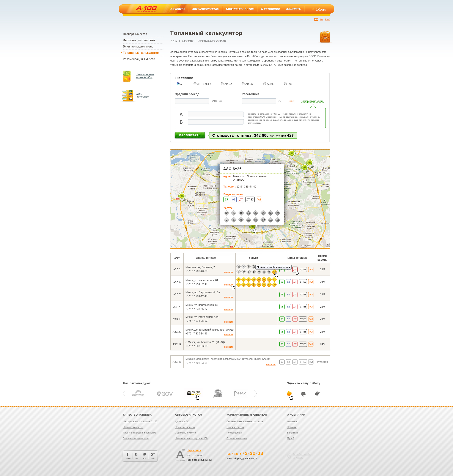
Task: Open the Кабинет link in the header
Action: 321,9
